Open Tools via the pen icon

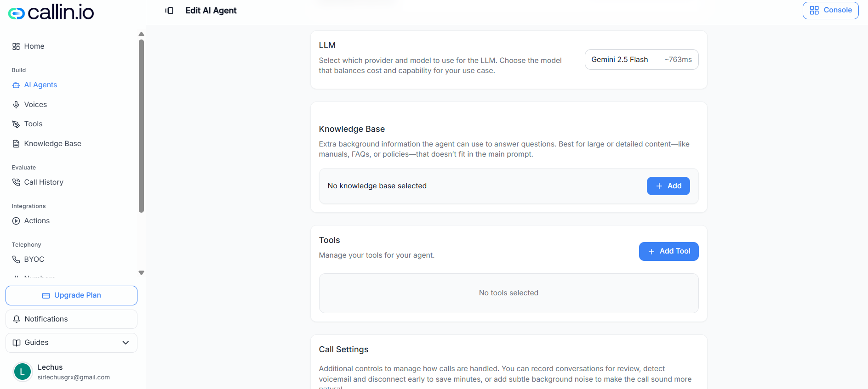coord(16,124)
